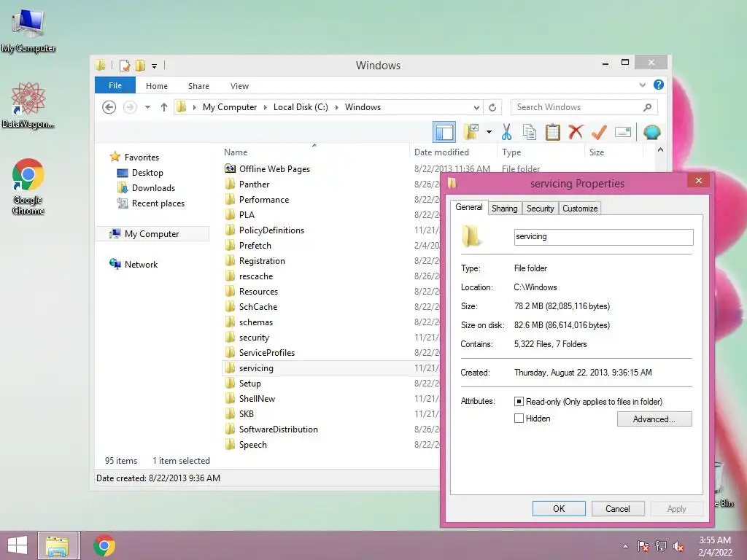This screenshot has height=560, width=747.
Task: Select Network in navigation pane
Action: tap(141, 264)
